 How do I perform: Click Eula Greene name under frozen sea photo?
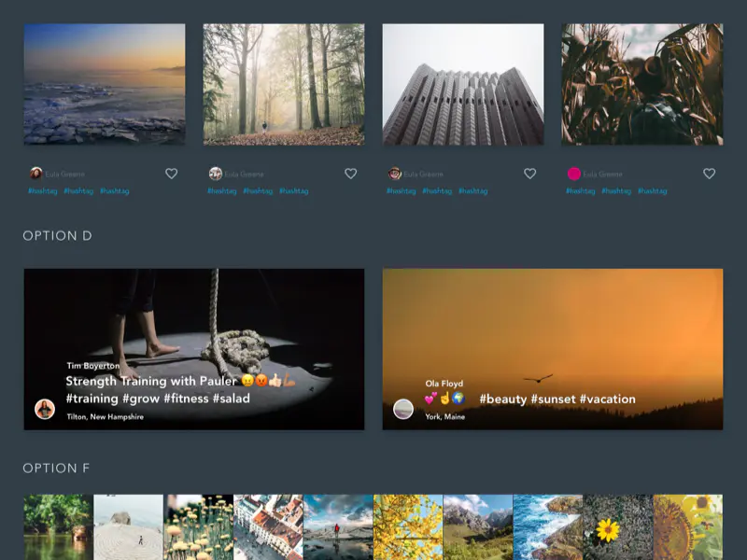pos(64,175)
